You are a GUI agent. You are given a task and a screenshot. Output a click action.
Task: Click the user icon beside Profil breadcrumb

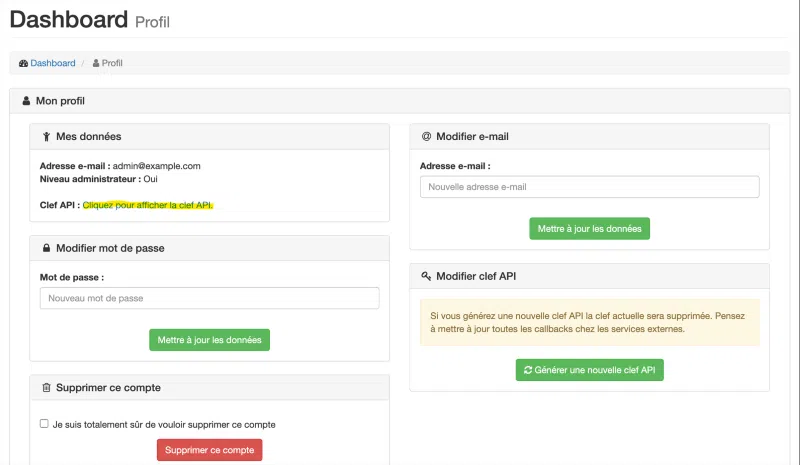(96, 63)
